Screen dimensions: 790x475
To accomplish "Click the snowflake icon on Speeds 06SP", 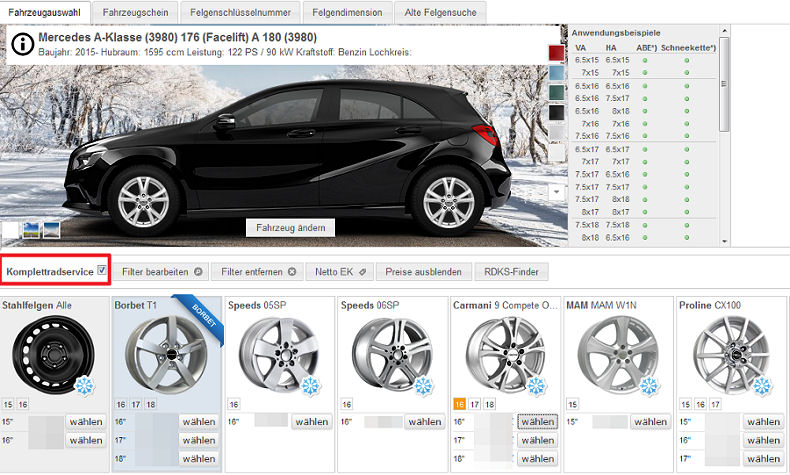I will pyautogui.click(x=423, y=386).
